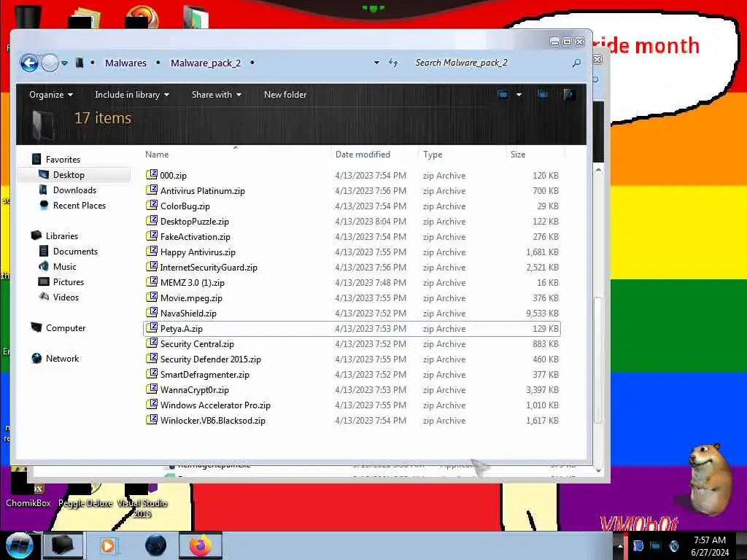
Task: Sort by the Type column header
Action: click(433, 155)
